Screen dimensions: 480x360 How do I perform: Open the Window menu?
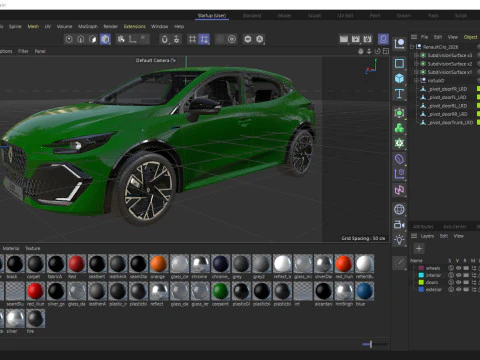pyautogui.click(x=159, y=26)
